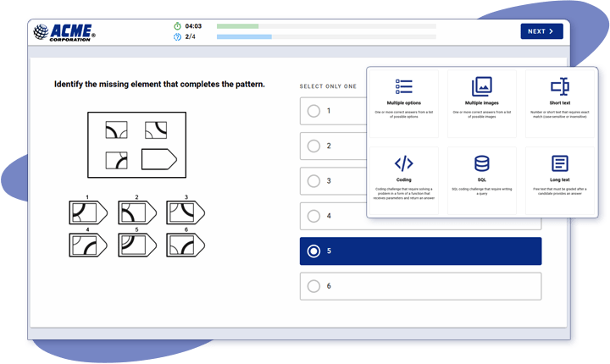Viewport: 610px width, 364px height.
Task: Click answer shape thumbnail number 6
Action: (186, 245)
